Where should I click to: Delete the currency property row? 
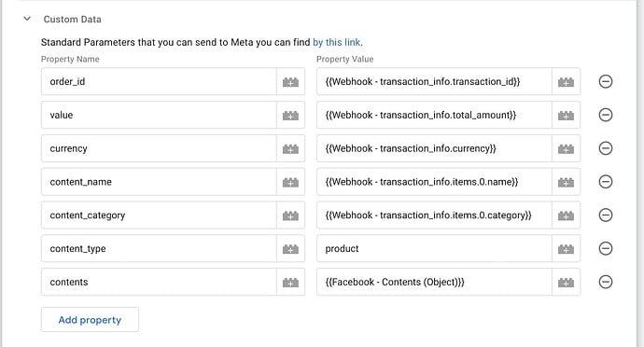(x=606, y=148)
